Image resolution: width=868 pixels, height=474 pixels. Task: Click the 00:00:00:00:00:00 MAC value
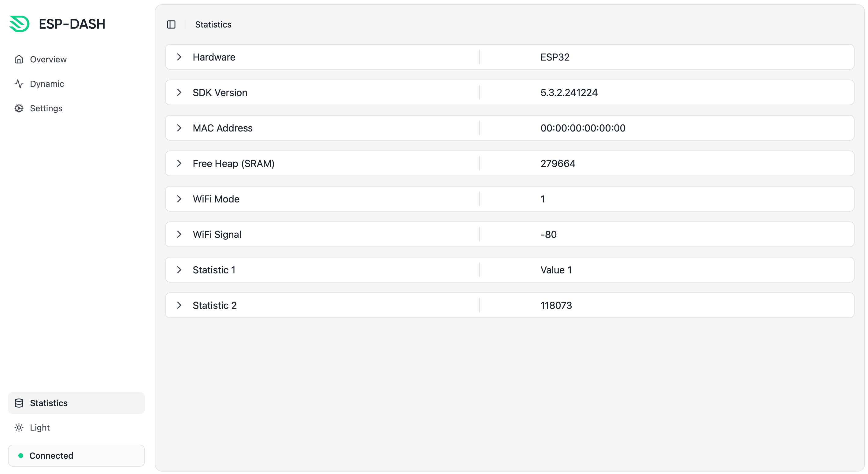[x=583, y=128]
